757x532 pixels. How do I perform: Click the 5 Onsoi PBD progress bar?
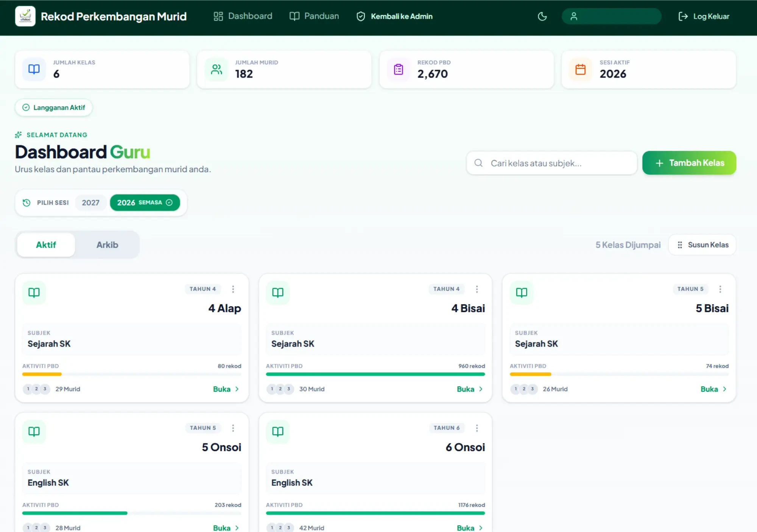[132, 513]
